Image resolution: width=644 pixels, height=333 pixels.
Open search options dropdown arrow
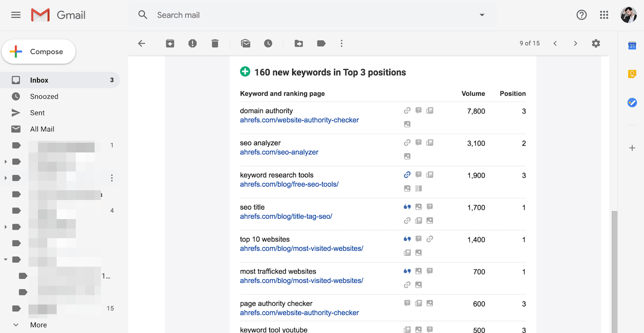[482, 15]
